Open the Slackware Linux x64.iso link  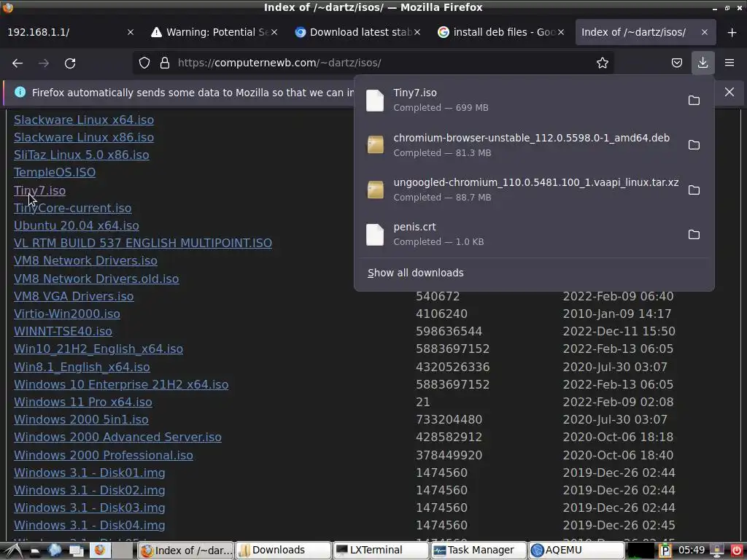84,120
